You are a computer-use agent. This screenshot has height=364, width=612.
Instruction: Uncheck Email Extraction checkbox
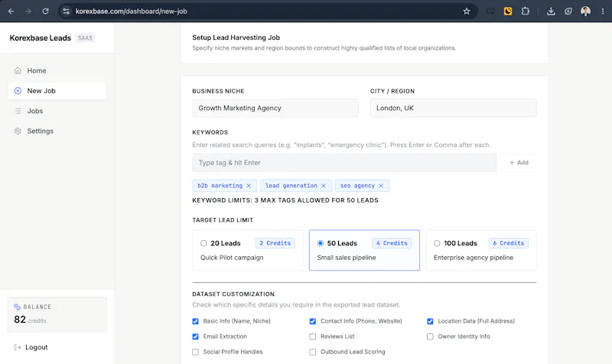[x=196, y=336]
